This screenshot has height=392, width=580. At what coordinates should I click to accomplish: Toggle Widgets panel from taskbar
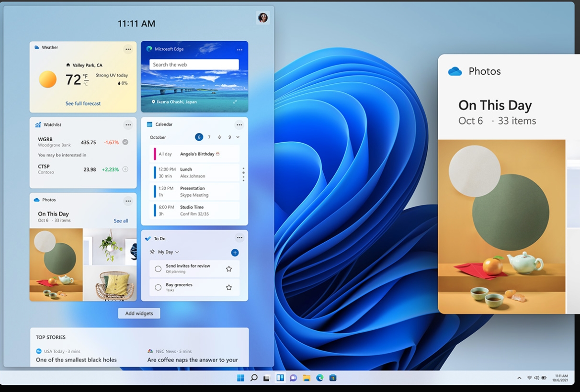coord(280,378)
